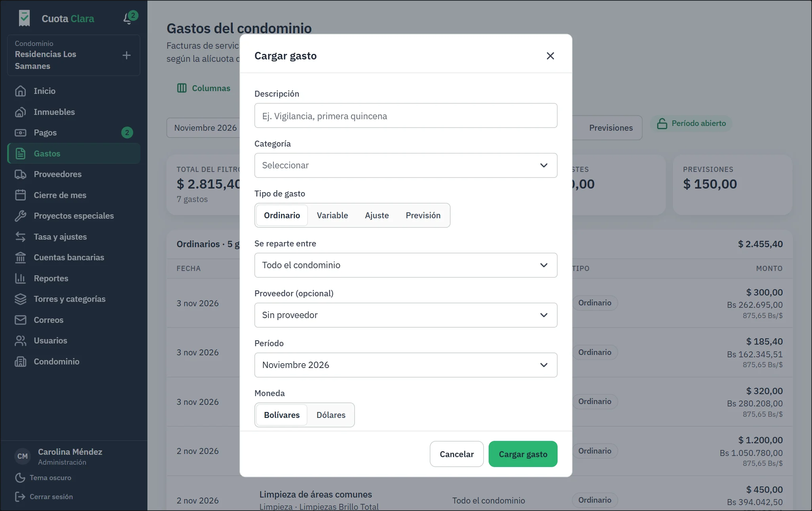Open Correos section
The height and width of the screenshot is (511, 812).
coord(74,320)
